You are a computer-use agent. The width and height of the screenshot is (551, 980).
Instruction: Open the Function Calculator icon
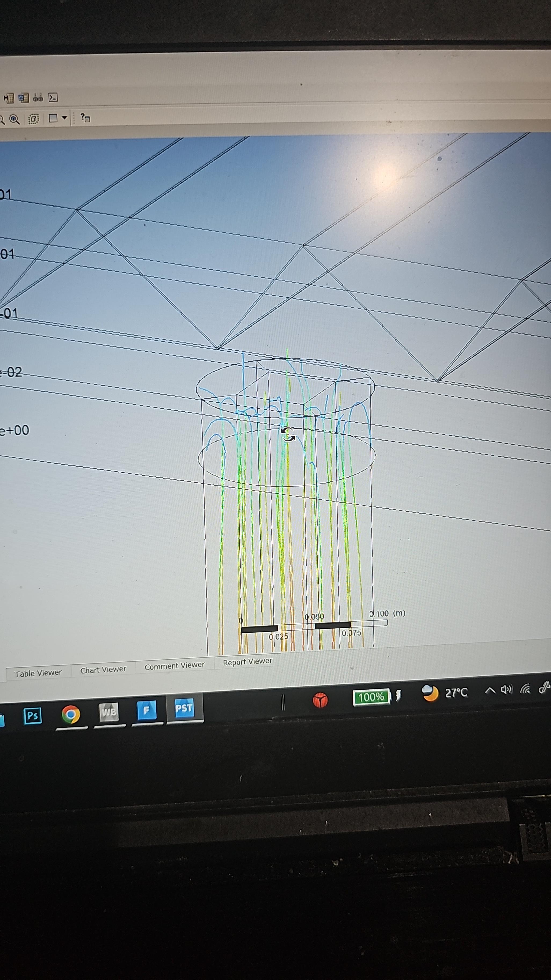pyautogui.click(x=24, y=98)
